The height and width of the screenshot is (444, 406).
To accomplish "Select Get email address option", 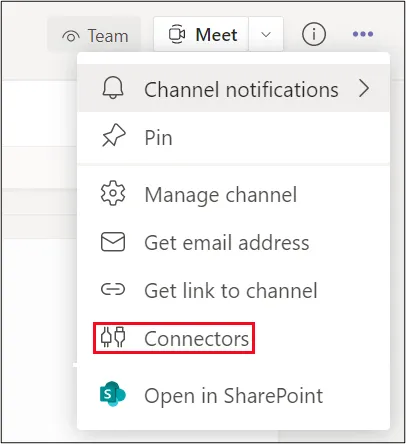I will pyautogui.click(x=233, y=242).
